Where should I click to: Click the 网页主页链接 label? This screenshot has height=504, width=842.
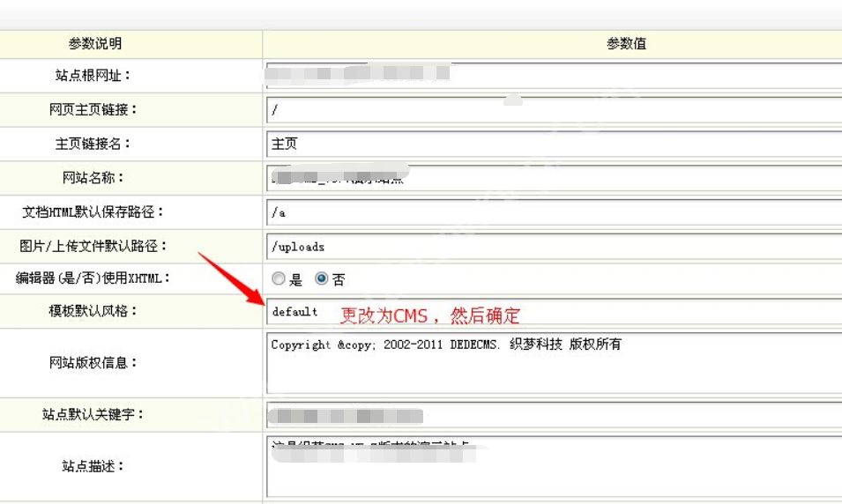(93, 109)
